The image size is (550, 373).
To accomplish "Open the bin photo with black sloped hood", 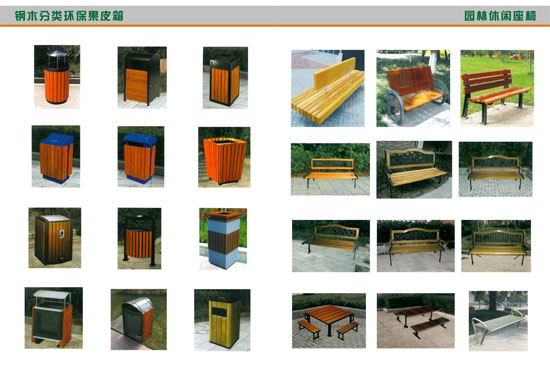I will pyautogui.click(x=142, y=78).
